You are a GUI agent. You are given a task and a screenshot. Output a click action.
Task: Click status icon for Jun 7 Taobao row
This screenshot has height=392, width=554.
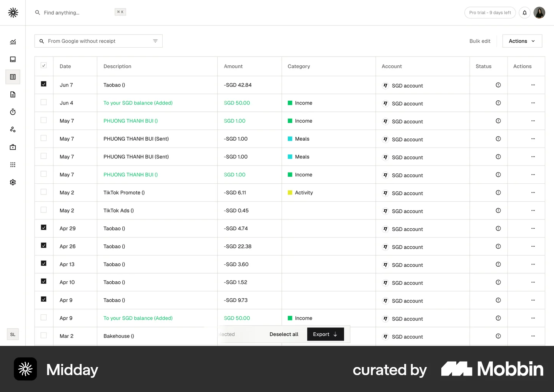pos(498,85)
